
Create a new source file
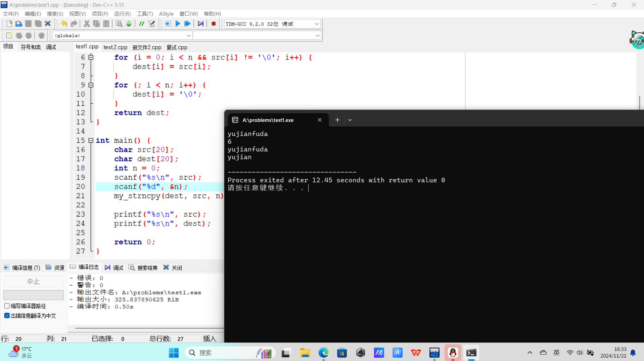click(x=9, y=24)
